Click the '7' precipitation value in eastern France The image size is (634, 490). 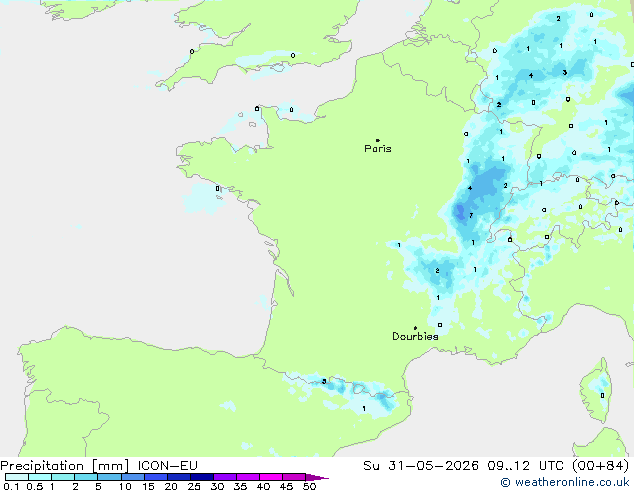(471, 215)
